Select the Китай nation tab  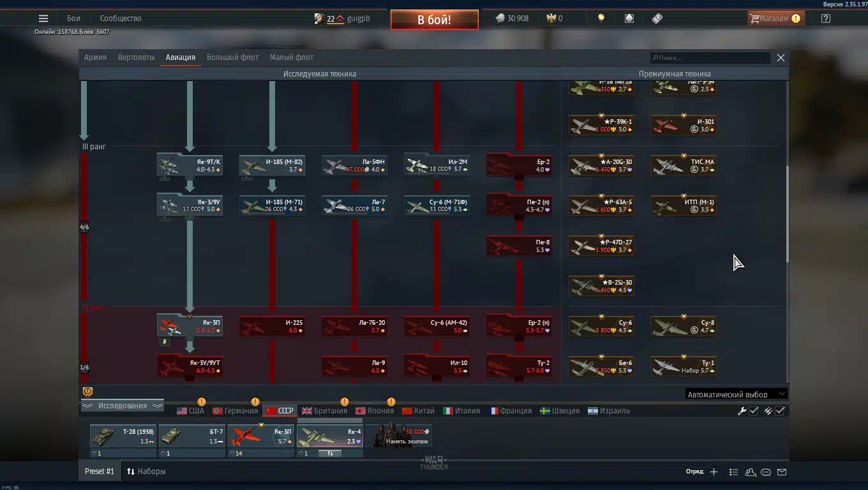pyautogui.click(x=418, y=411)
